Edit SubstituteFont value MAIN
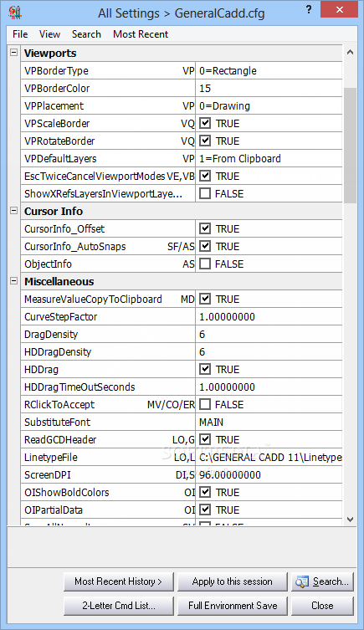 pos(269,422)
